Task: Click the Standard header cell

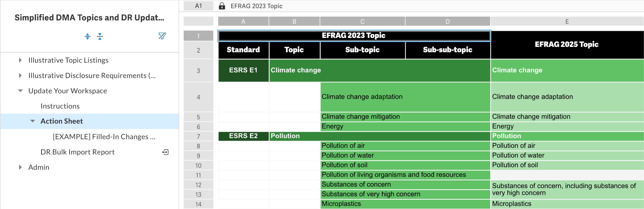Action: 243,50
